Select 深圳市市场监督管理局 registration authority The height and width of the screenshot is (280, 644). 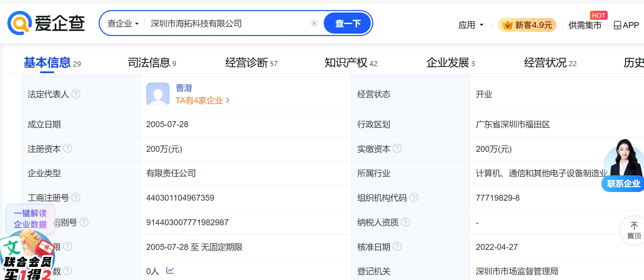tap(517, 271)
